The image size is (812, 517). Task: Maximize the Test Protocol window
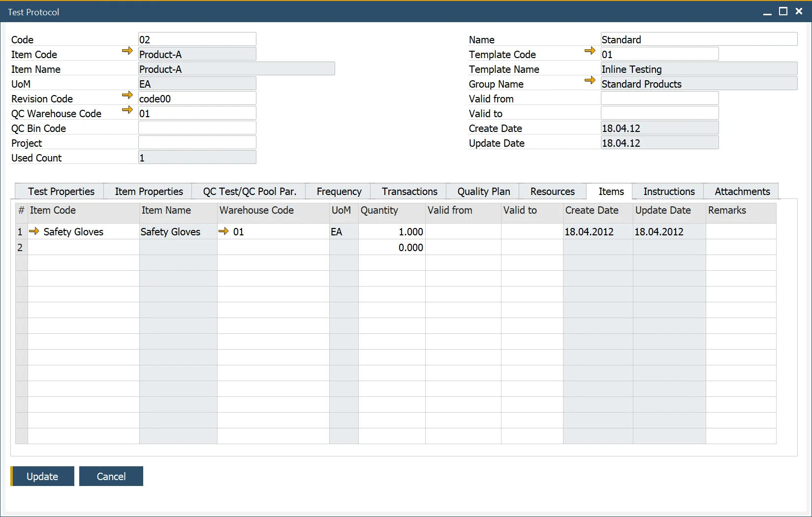coord(783,11)
